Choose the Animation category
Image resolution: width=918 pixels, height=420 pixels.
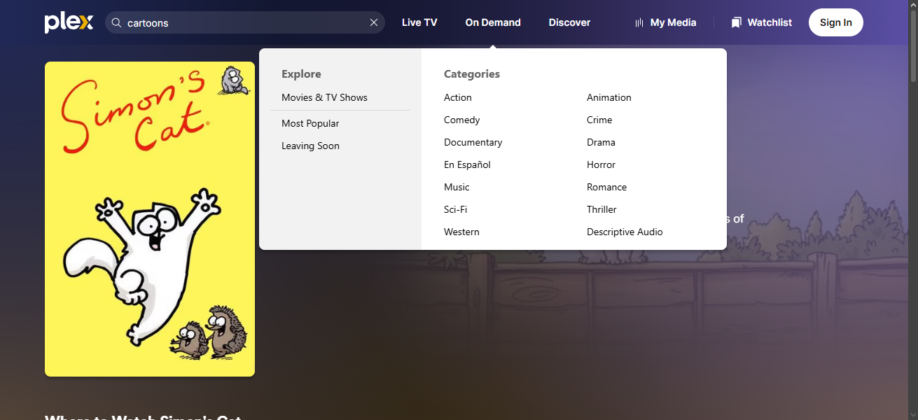click(x=609, y=98)
